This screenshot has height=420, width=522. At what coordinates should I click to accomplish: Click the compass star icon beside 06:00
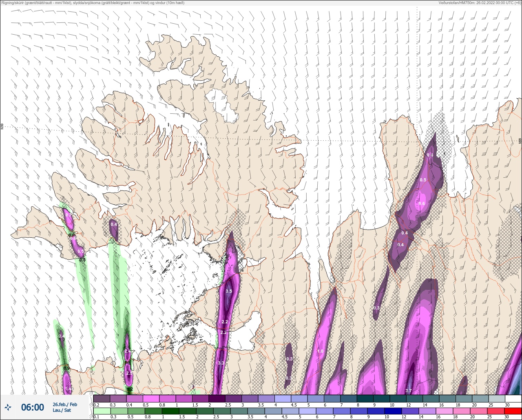pyautogui.click(x=8, y=407)
